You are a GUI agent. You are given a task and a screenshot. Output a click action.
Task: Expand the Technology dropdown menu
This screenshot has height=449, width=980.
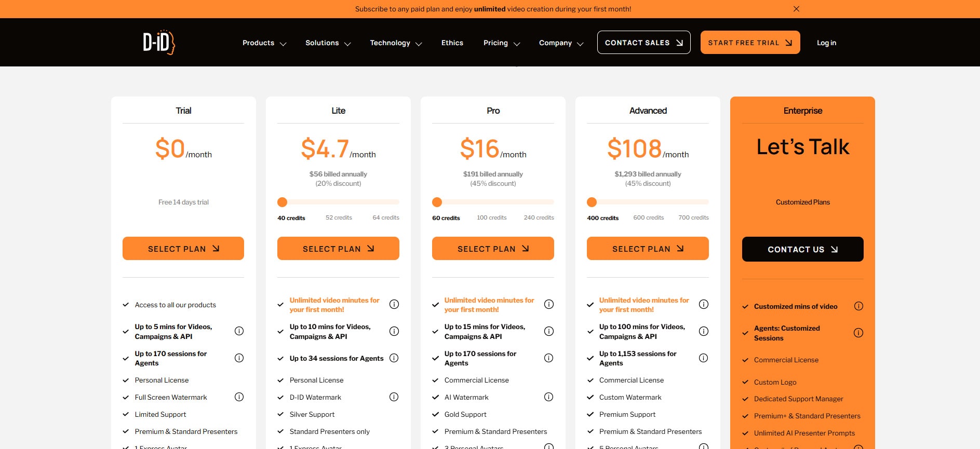[396, 43]
